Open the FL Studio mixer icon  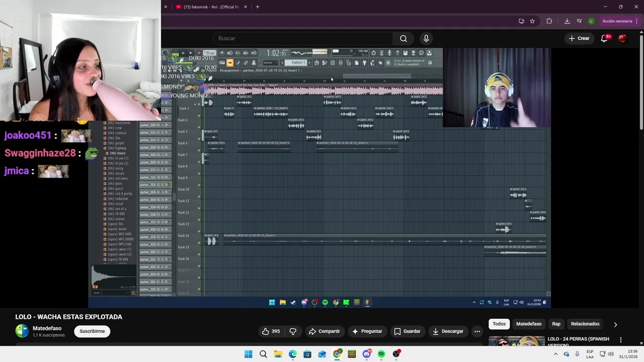341,62
